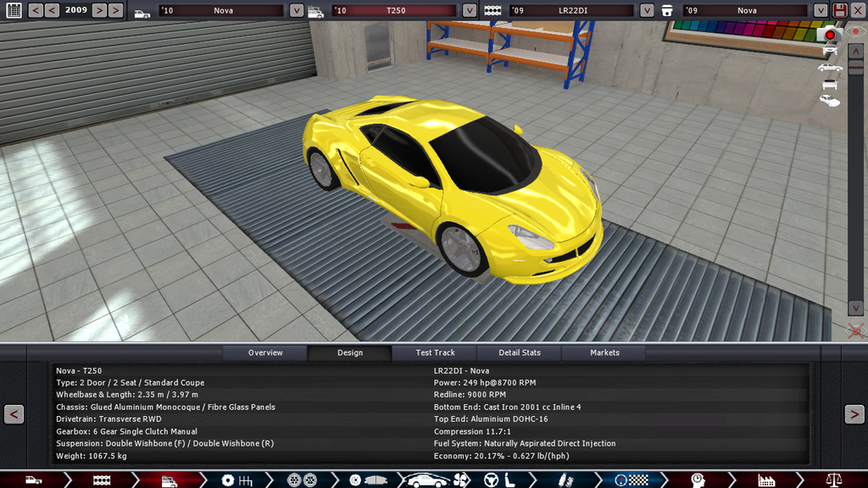868x488 pixels.
Task: Go to previous page with left arrow
Action: click(x=14, y=414)
